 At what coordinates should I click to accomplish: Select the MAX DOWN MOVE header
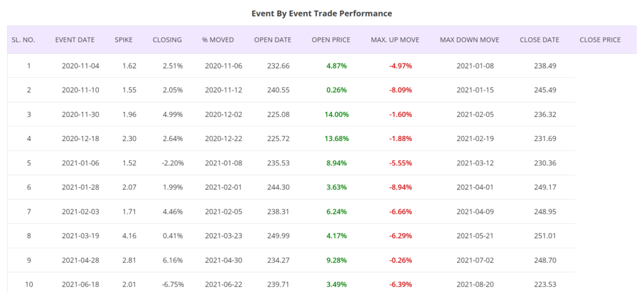[469, 40]
